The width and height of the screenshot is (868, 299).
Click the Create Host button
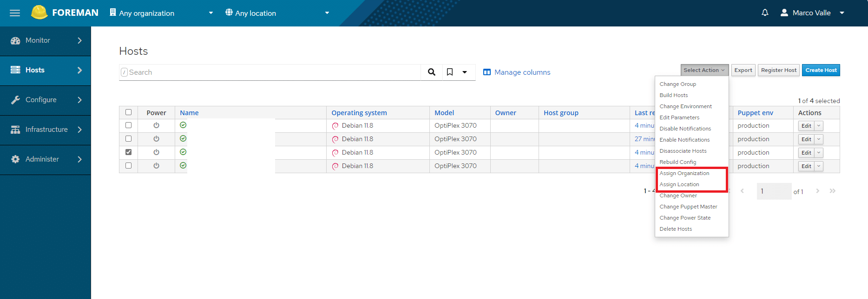821,70
